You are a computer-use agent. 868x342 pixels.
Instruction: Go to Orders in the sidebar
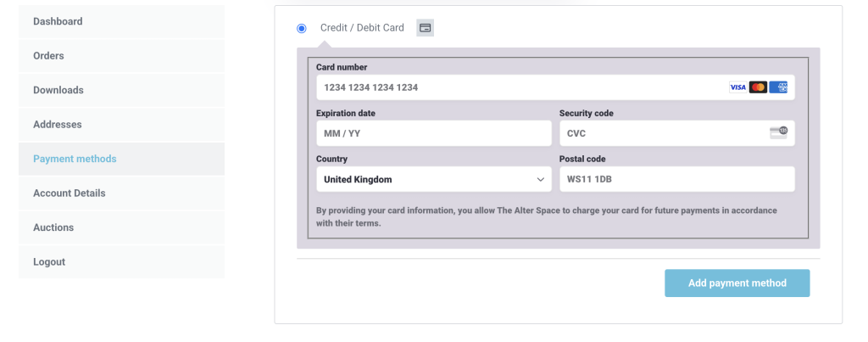pos(121,56)
